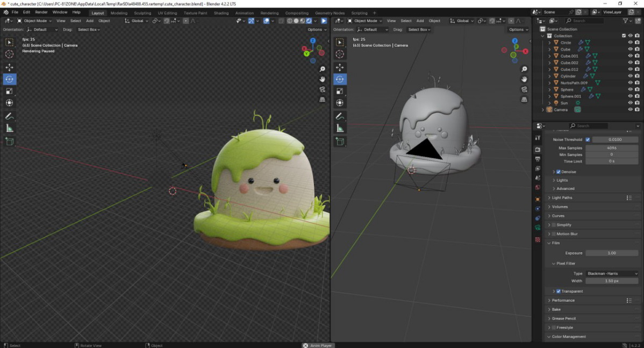Click the wrench modifier icon beside Cube
The width and height of the screenshot is (644, 348).
click(x=580, y=49)
